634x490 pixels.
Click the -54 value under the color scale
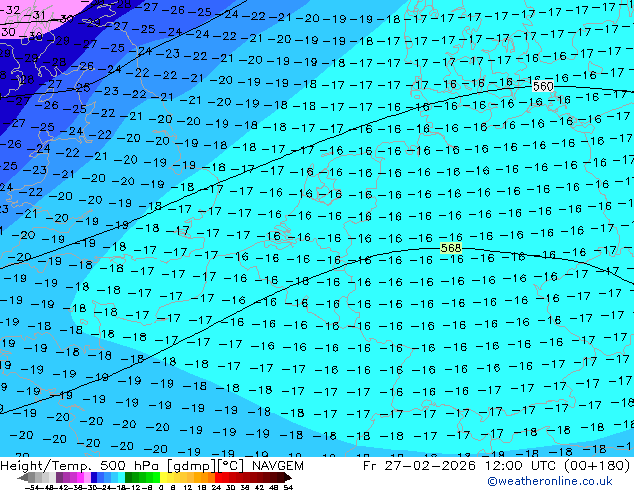coord(32,487)
